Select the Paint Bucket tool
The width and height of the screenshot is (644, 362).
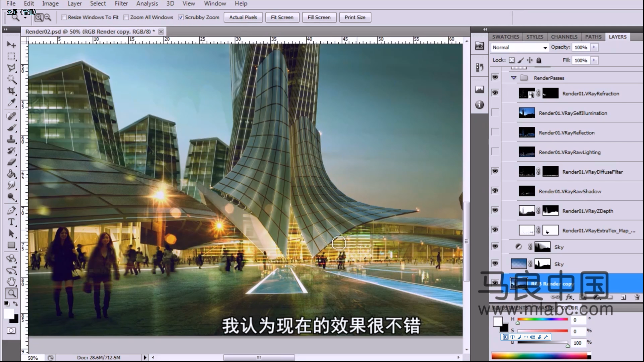11,174
